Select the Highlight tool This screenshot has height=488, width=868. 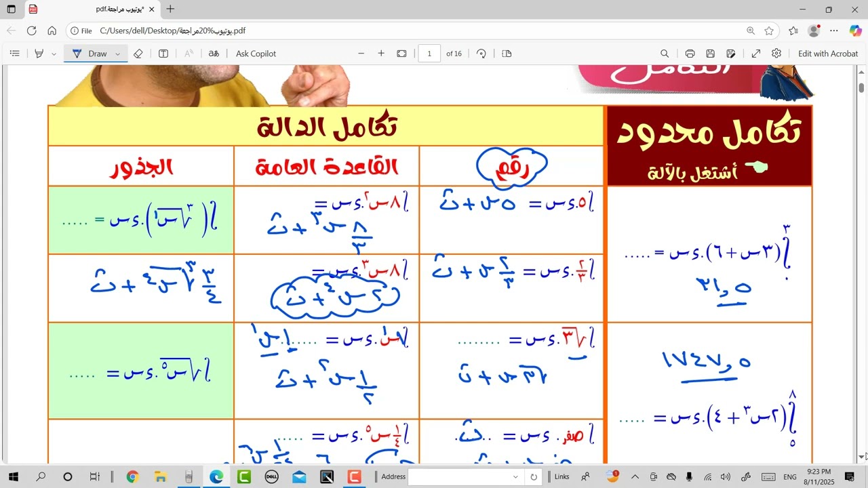(x=39, y=54)
